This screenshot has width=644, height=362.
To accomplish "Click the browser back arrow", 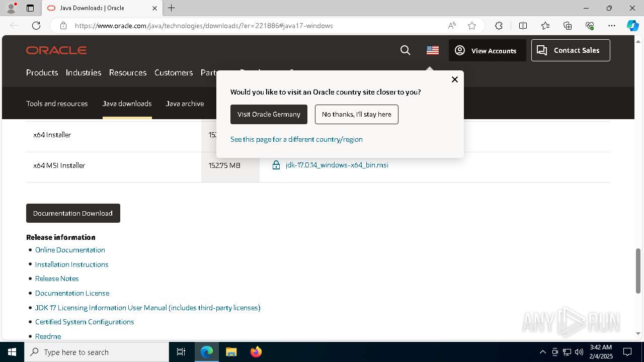I will tap(14, 26).
